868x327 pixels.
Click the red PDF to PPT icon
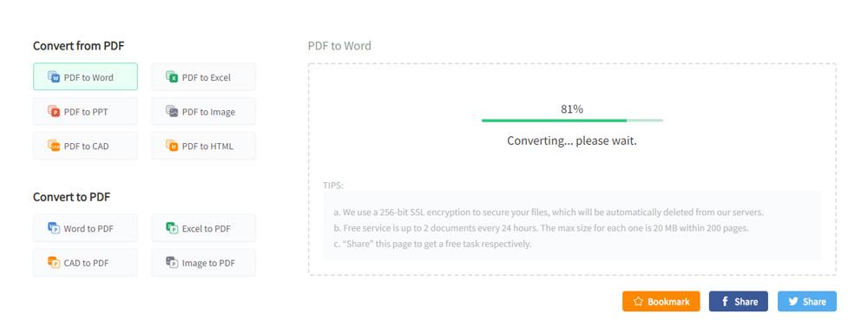tap(54, 111)
